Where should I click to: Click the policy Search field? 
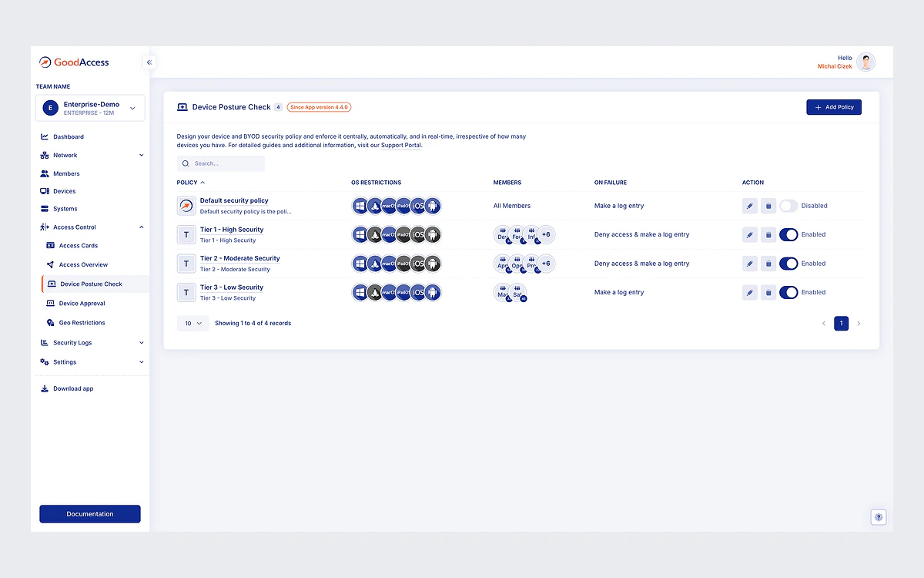click(x=221, y=163)
